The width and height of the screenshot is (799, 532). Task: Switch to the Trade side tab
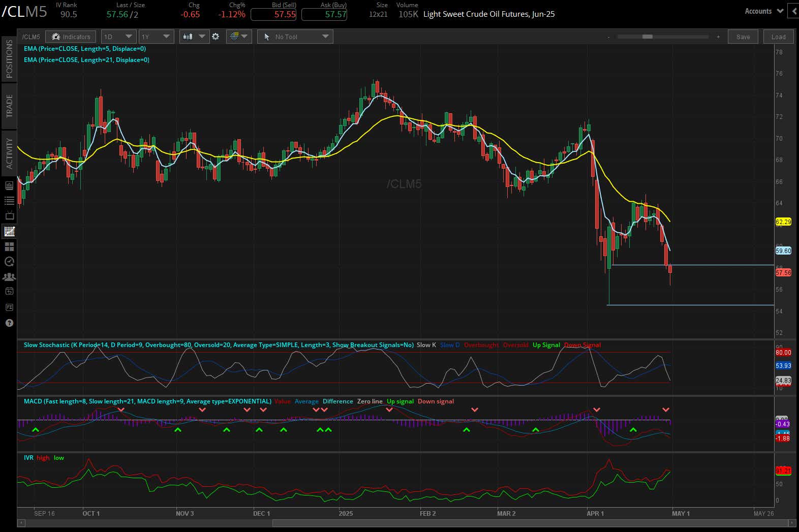[x=9, y=106]
